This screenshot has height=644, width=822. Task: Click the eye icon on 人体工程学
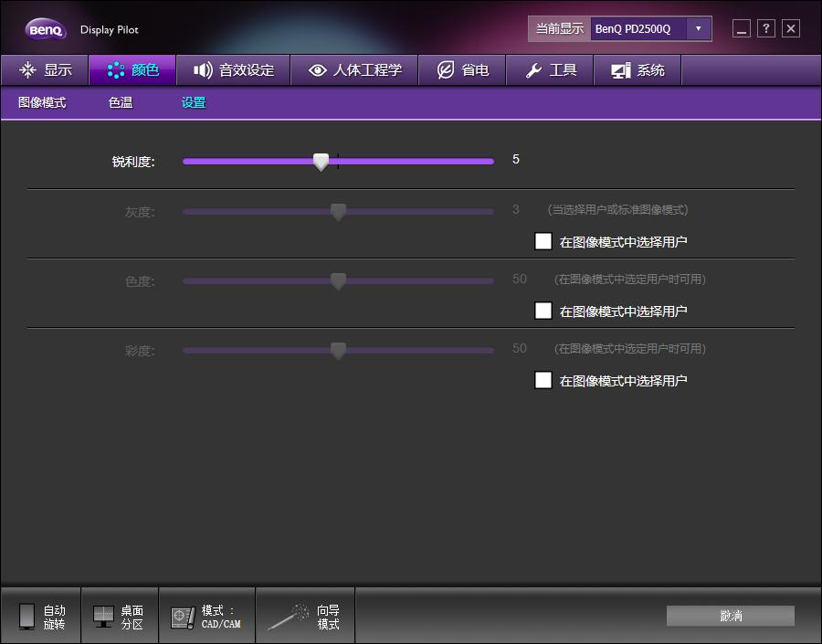[317, 69]
